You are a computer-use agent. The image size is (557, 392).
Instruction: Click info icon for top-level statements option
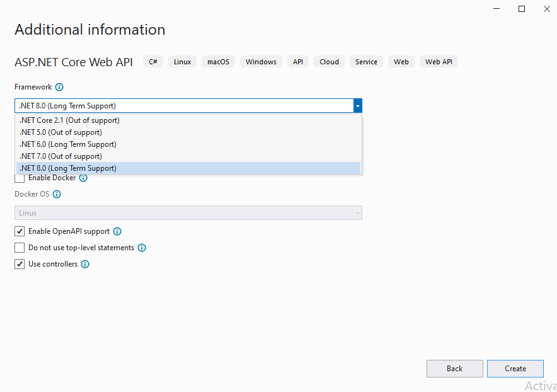pyautogui.click(x=142, y=248)
